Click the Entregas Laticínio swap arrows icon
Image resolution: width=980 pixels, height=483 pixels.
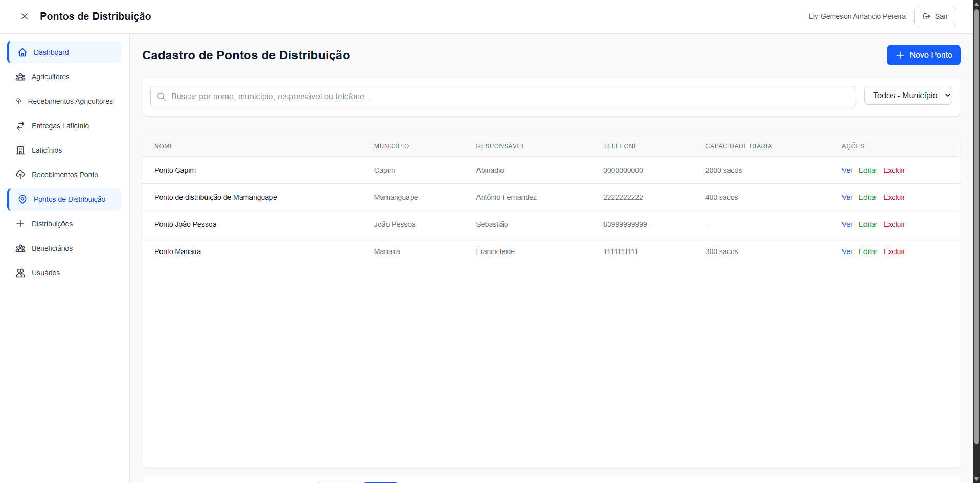20,126
